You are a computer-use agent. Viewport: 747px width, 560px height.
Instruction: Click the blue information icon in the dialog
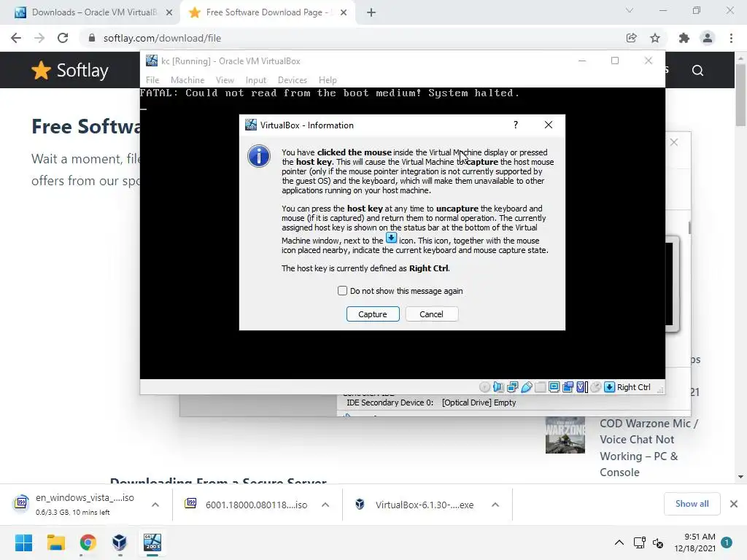(259, 156)
